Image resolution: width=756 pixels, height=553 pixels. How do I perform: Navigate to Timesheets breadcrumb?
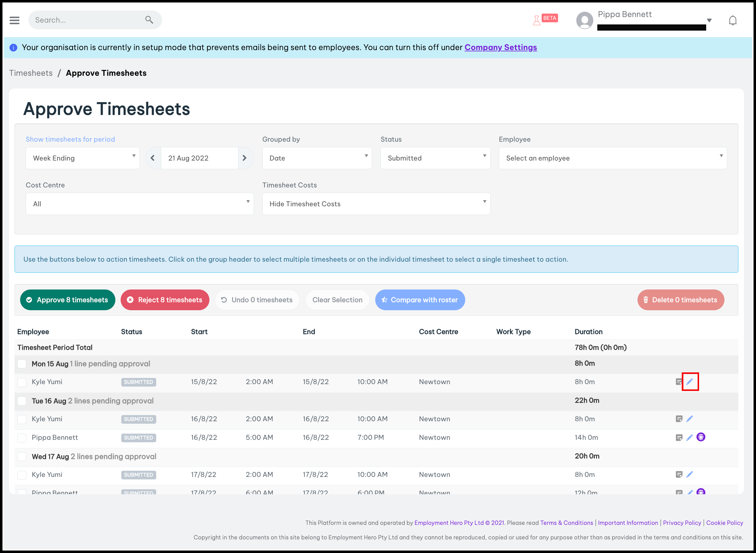click(31, 73)
